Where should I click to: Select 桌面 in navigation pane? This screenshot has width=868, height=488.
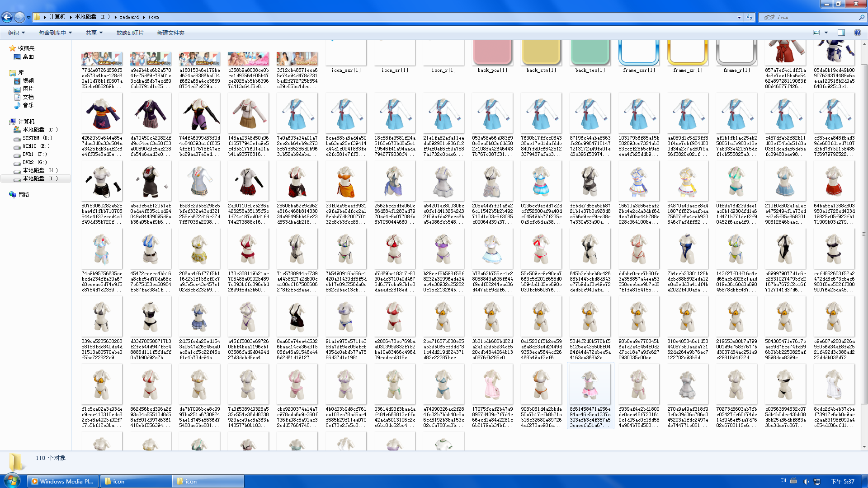[28, 56]
